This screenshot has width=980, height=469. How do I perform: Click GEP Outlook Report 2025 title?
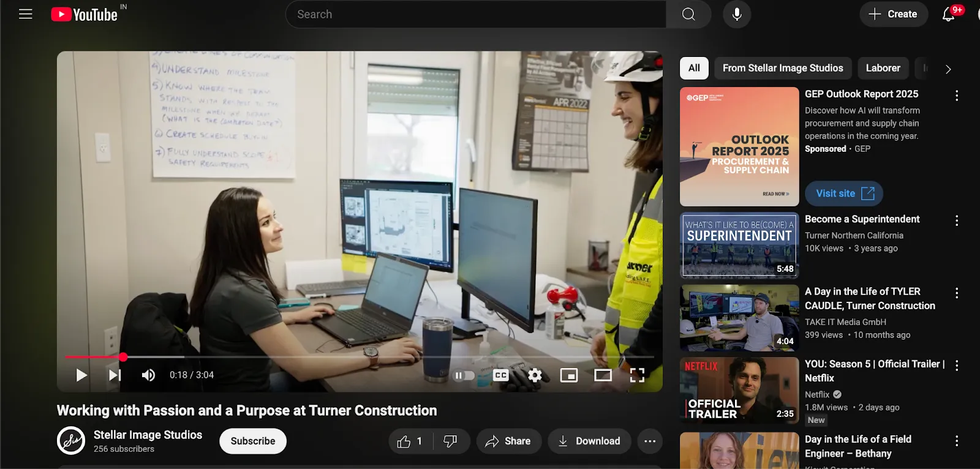(861, 94)
